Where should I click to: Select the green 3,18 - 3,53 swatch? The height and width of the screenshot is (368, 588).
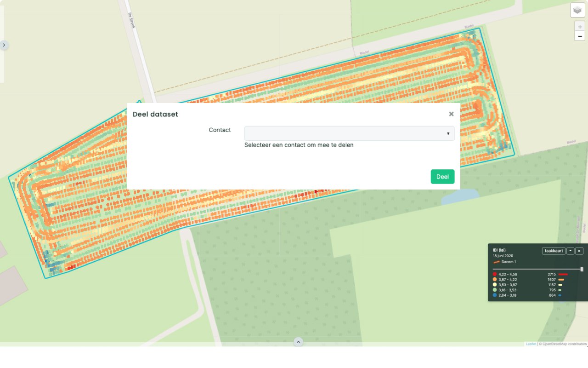495,290
